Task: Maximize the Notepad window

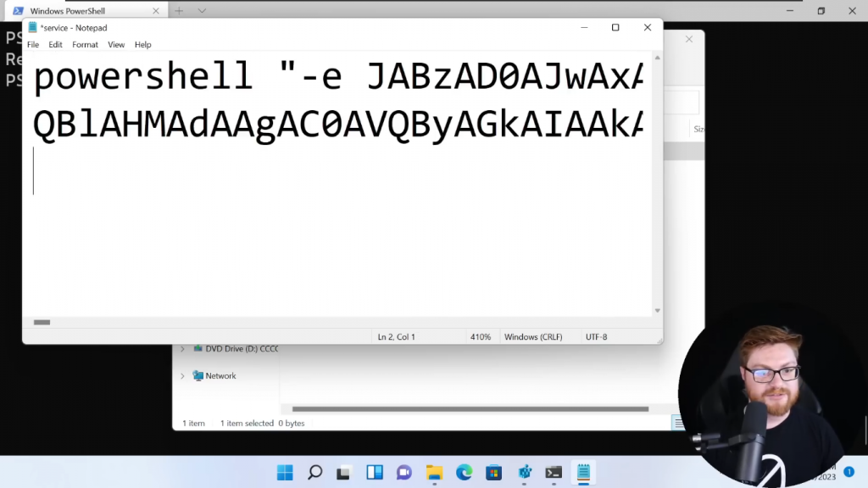Action: 615,28
